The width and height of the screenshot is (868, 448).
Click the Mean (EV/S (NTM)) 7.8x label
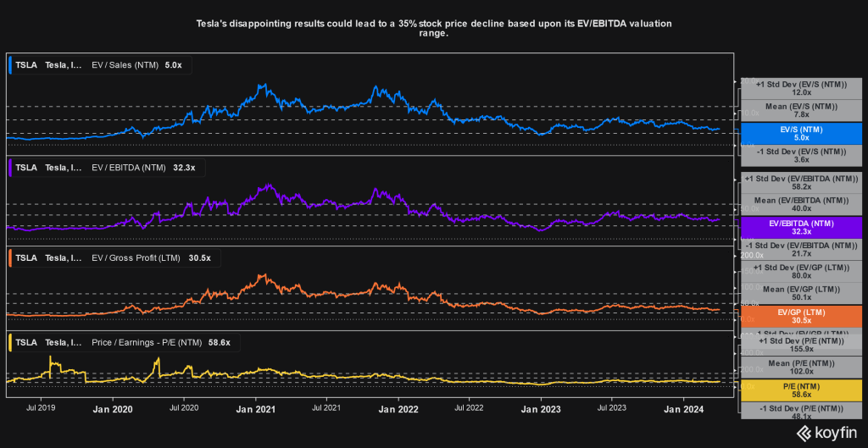pyautogui.click(x=801, y=111)
